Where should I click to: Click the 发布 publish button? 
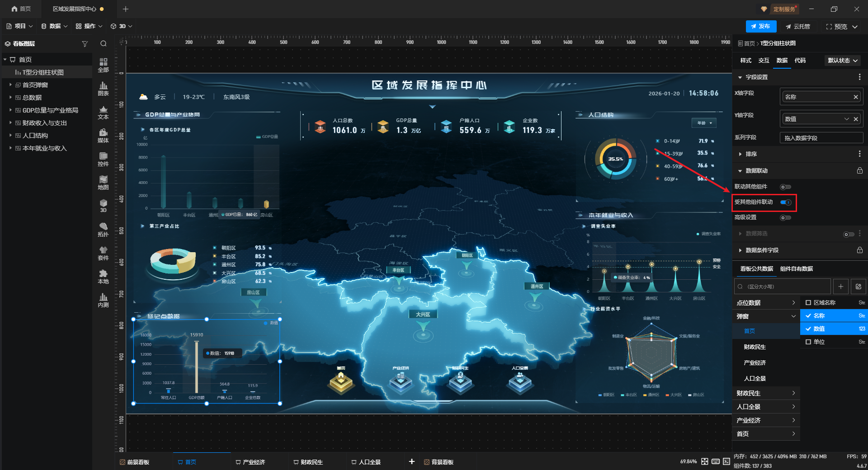click(x=761, y=26)
